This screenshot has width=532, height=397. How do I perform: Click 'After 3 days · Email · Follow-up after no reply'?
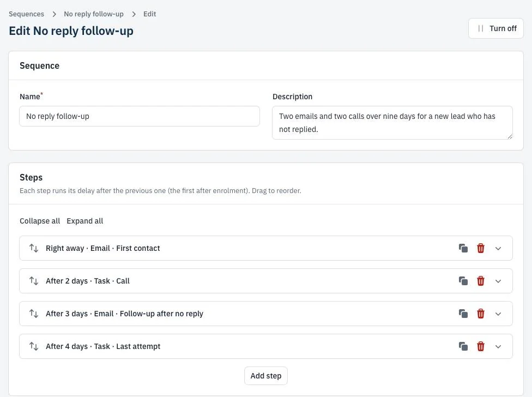124,314
